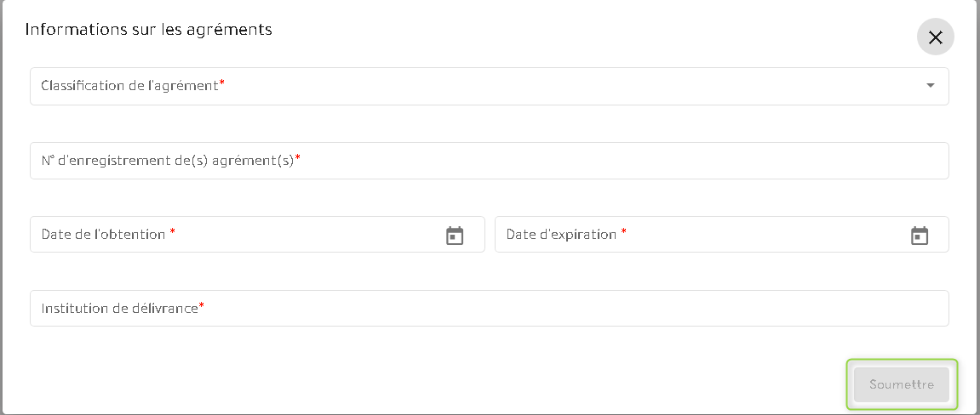Screen dimensions: 980x415
Task: Select the "Classification de l'agrément" label text
Action: click(x=129, y=86)
